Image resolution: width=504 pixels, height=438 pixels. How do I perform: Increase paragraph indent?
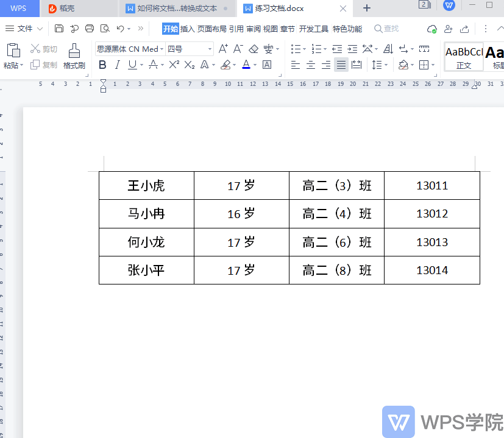[x=352, y=49]
